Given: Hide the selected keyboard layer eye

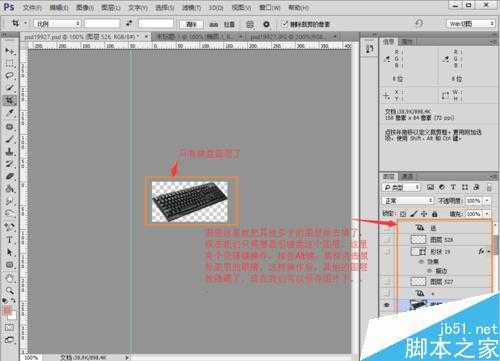Looking at the screenshot, I should pyautogui.click(x=387, y=305).
